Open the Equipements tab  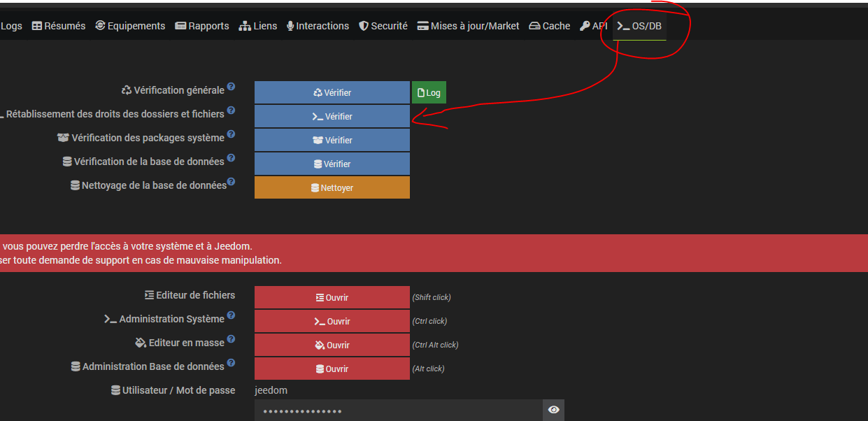tap(130, 26)
